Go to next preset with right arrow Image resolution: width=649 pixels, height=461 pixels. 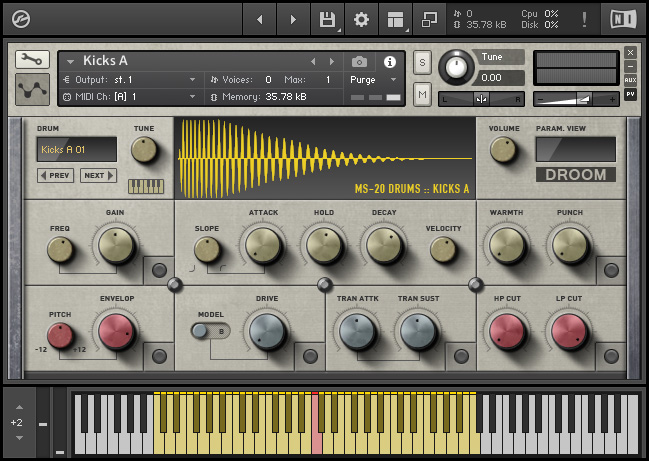(293, 19)
